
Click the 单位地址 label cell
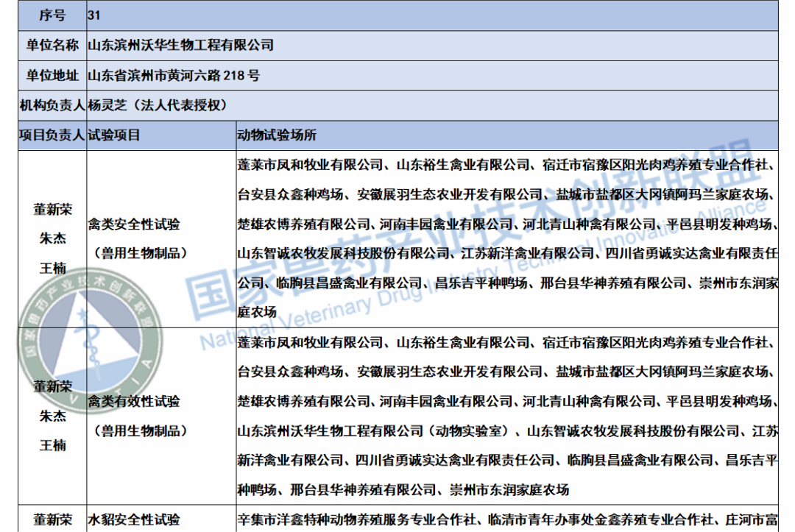(x=52, y=76)
